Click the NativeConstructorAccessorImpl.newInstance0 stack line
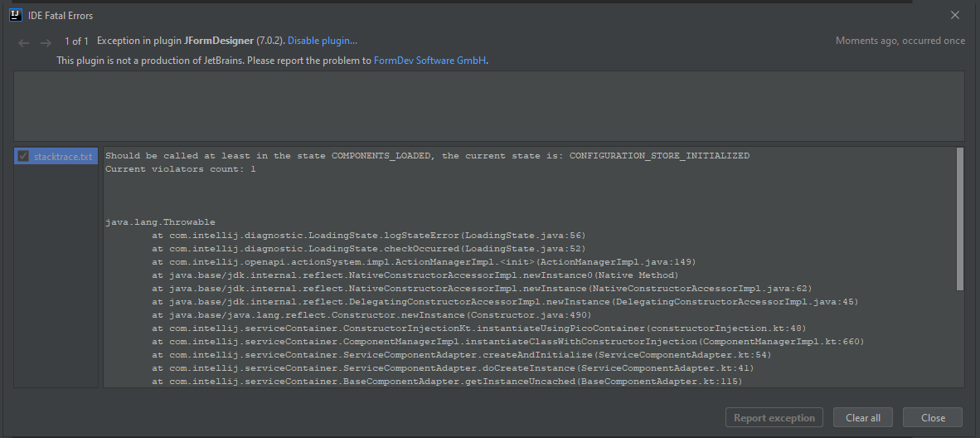 (x=415, y=275)
